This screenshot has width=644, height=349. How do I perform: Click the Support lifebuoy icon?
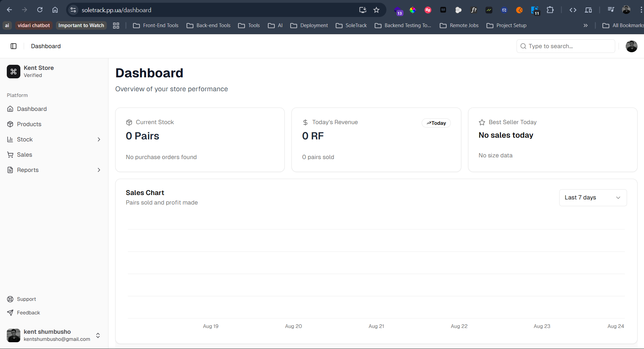click(10, 299)
